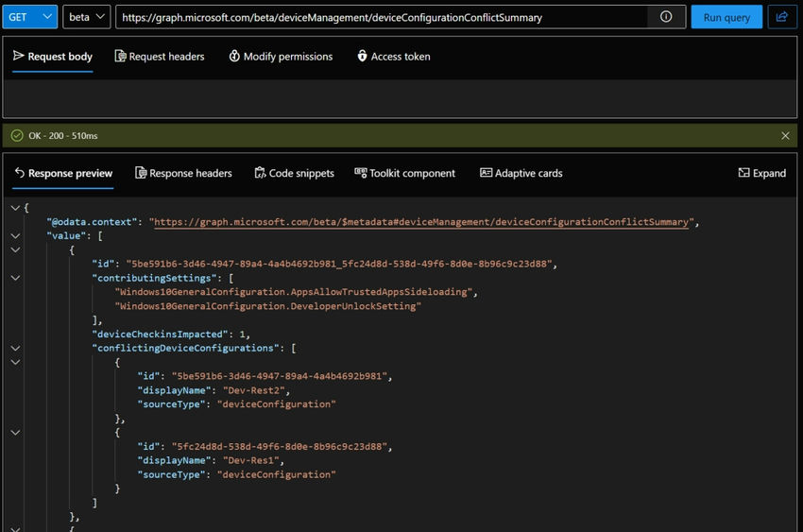Open the GET method dropdown

click(x=29, y=17)
